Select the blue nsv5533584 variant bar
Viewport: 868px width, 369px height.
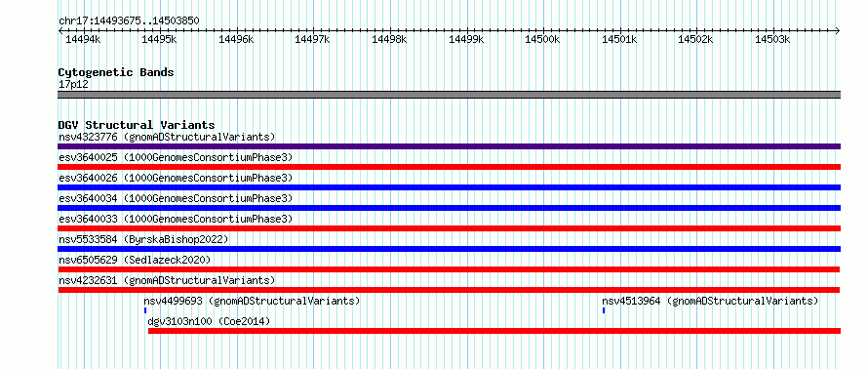(x=449, y=249)
